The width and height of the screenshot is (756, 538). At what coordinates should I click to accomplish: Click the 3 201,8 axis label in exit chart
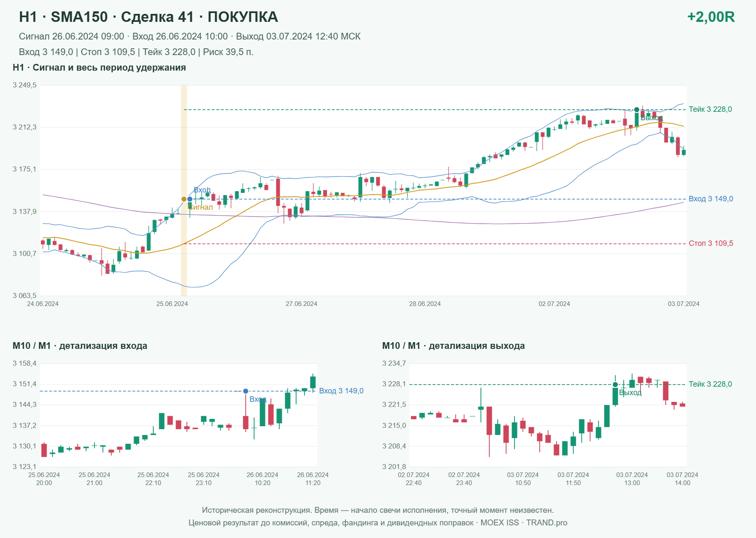point(394,467)
